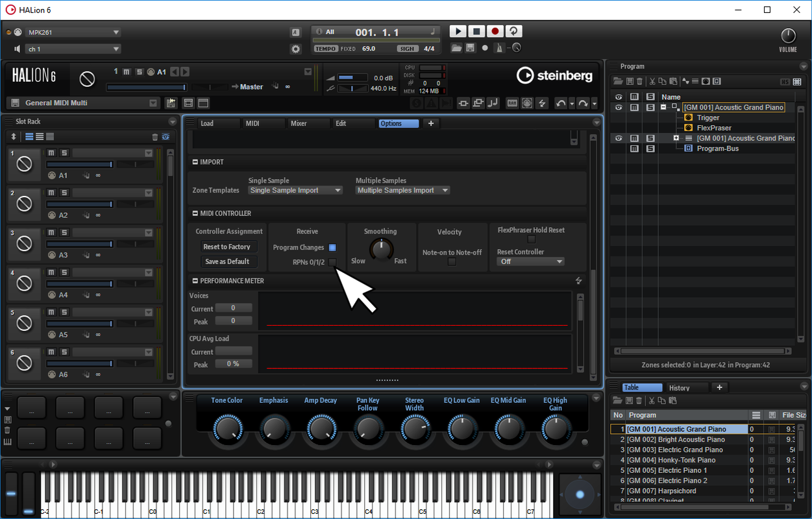Screen dimensions: 812x519
Task: Click the lightning bolt icon in the HALion toolbar
Action: pyautogui.click(x=543, y=103)
